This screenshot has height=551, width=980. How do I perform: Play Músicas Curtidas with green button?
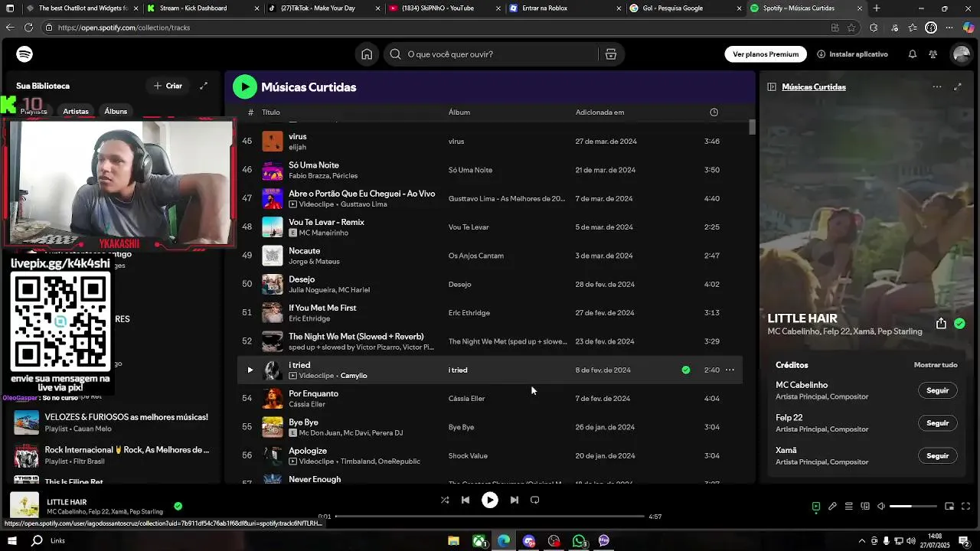(x=245, y=86)
